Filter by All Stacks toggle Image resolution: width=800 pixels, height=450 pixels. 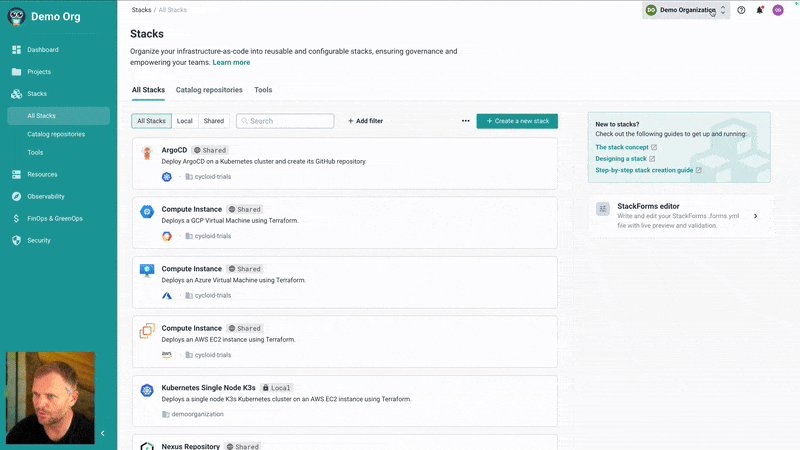tap(152, 121)
